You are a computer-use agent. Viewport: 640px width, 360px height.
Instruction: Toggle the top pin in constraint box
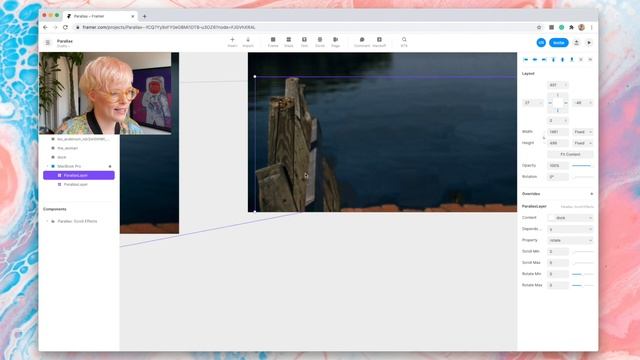[558, 95]
